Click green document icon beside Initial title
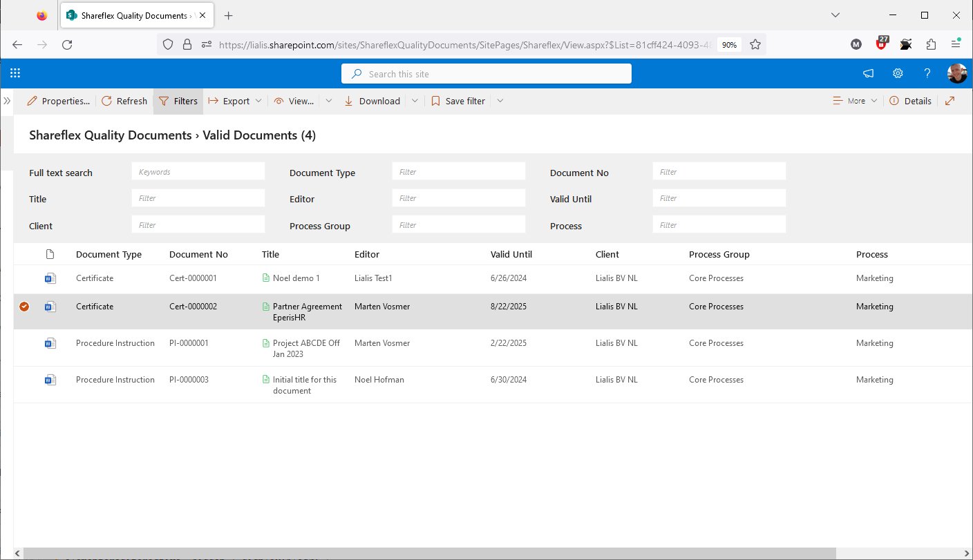The height and width of the screenshot is (560, 973). (x=265, y=380)
